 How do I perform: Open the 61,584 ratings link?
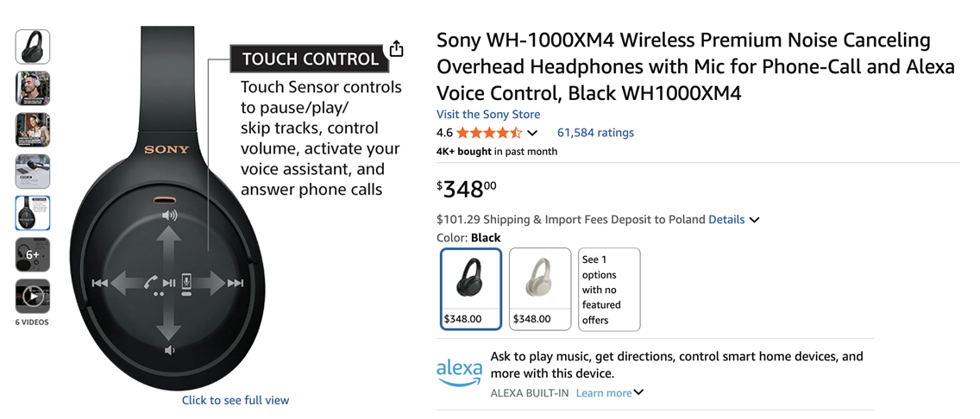coord(595,133)
